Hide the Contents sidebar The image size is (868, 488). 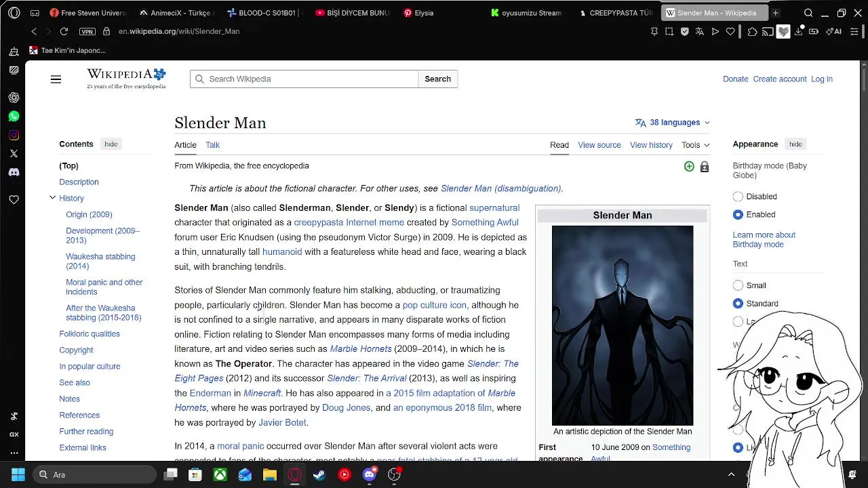coord(111,144)
